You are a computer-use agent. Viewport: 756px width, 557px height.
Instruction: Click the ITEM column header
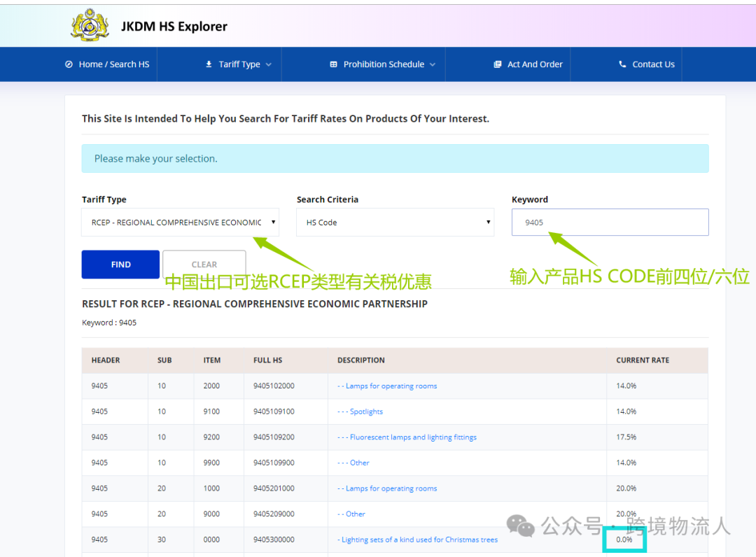click(x=211, y=360)
